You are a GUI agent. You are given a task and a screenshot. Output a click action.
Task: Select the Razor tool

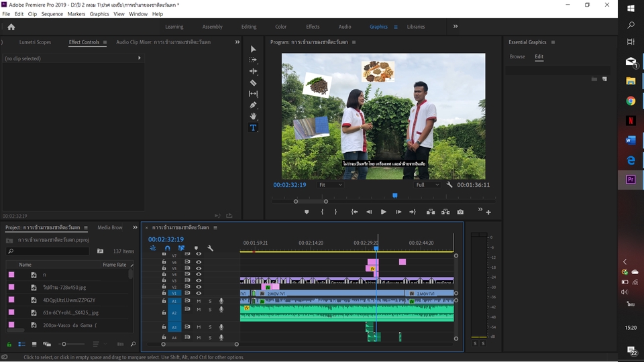tap(253, 82)
